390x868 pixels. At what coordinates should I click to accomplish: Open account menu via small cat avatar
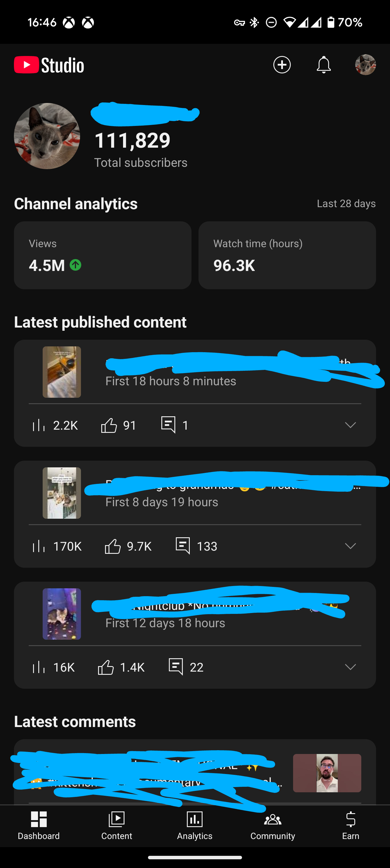(365, 65)
